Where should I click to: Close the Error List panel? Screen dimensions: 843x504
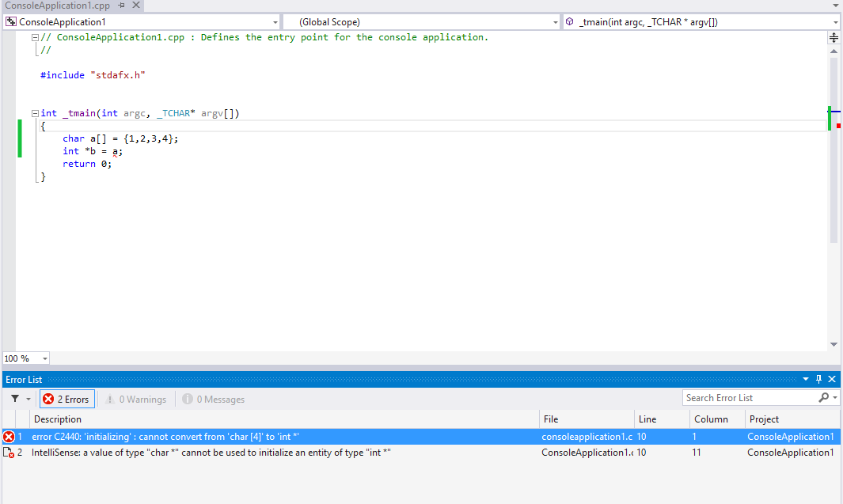coord(832,380)
